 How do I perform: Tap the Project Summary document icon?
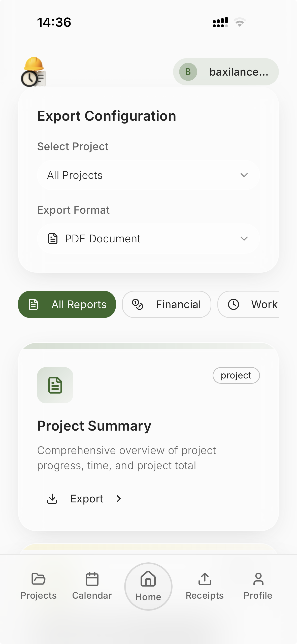point(55,385)
